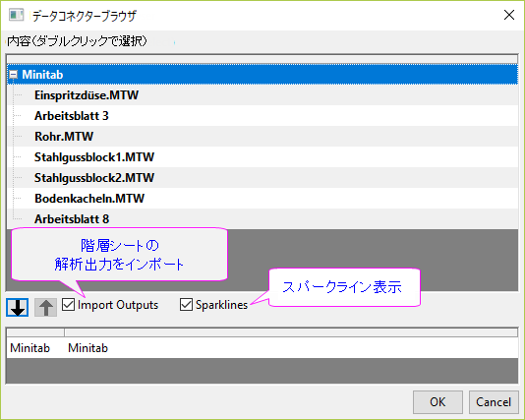Click the Data Connector Browser title icon
Viewport: 525px width, 420px height.
tap(17, 15)
